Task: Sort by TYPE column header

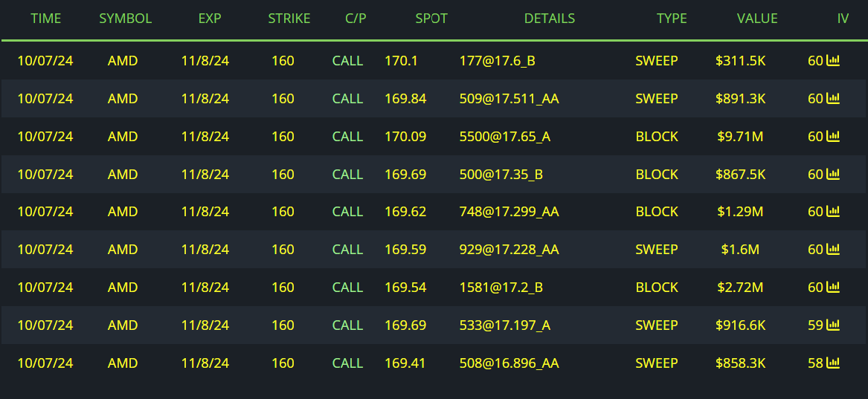Action: point(672,19)
